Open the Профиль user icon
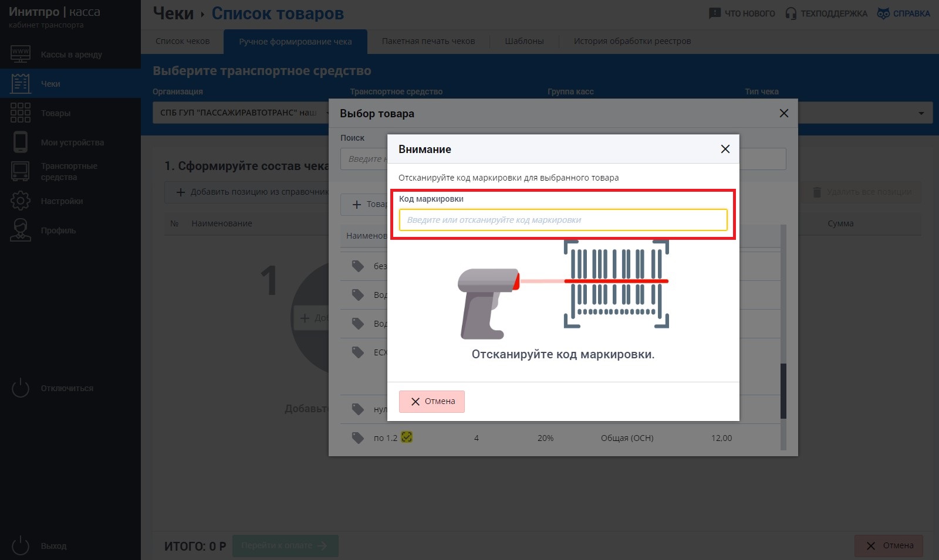The height and width of the screenshot is (560, 939). pos(21,230)
